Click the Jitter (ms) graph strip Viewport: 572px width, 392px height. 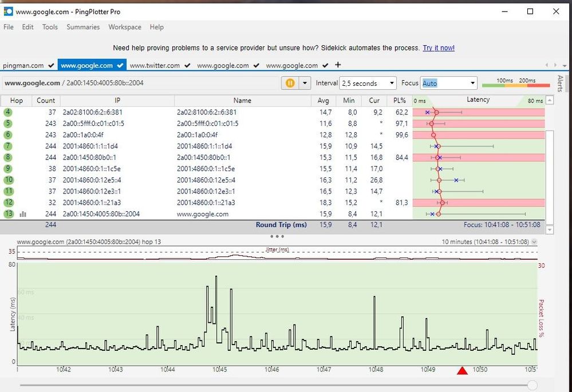click(x=277, y=254)
